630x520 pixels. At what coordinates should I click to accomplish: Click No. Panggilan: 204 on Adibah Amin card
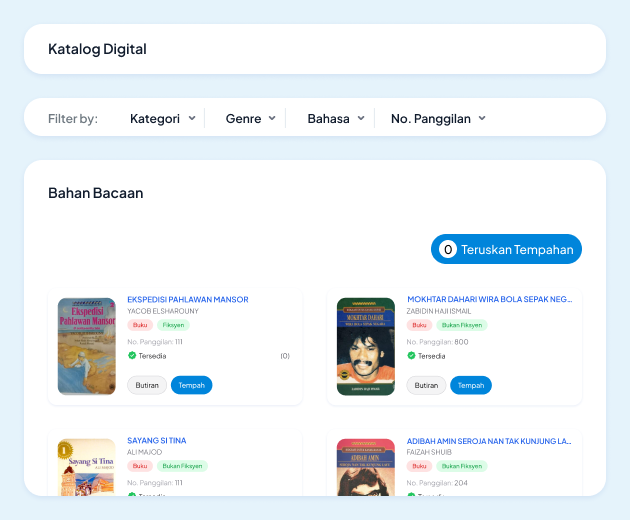[x=437, y=483]
